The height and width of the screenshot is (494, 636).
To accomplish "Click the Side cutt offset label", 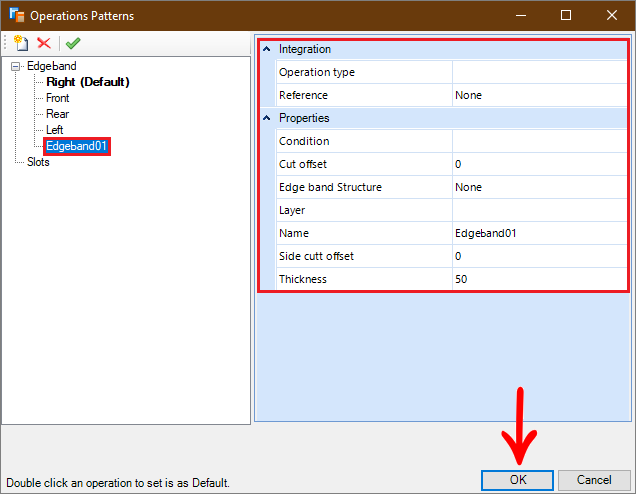I will (316, 256).
